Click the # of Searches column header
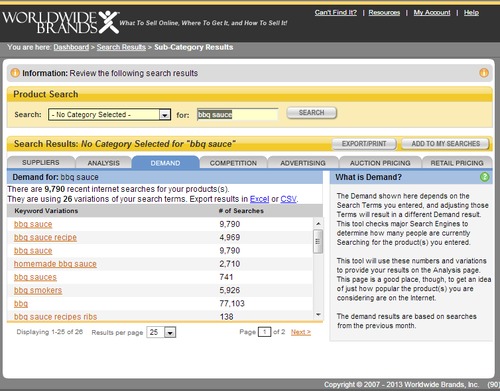Image resolution: width=500 pixels, height=391 pixels. click(241, 211)
